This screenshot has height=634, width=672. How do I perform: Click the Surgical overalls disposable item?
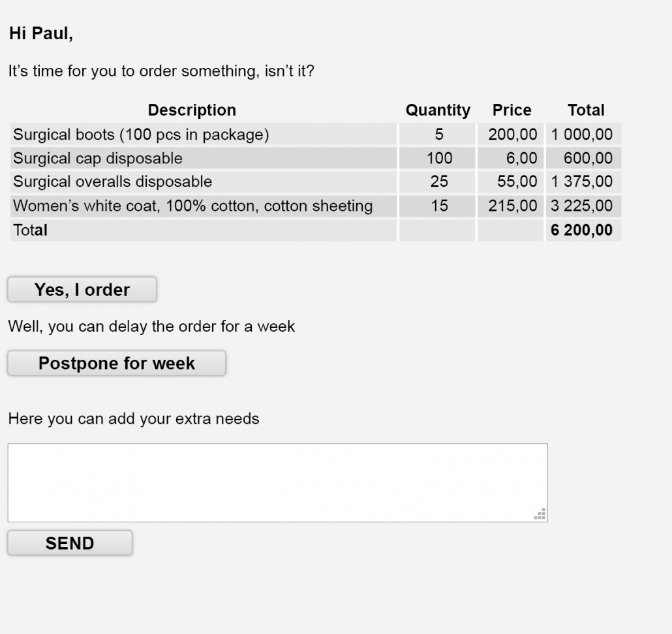pos(112,182)
